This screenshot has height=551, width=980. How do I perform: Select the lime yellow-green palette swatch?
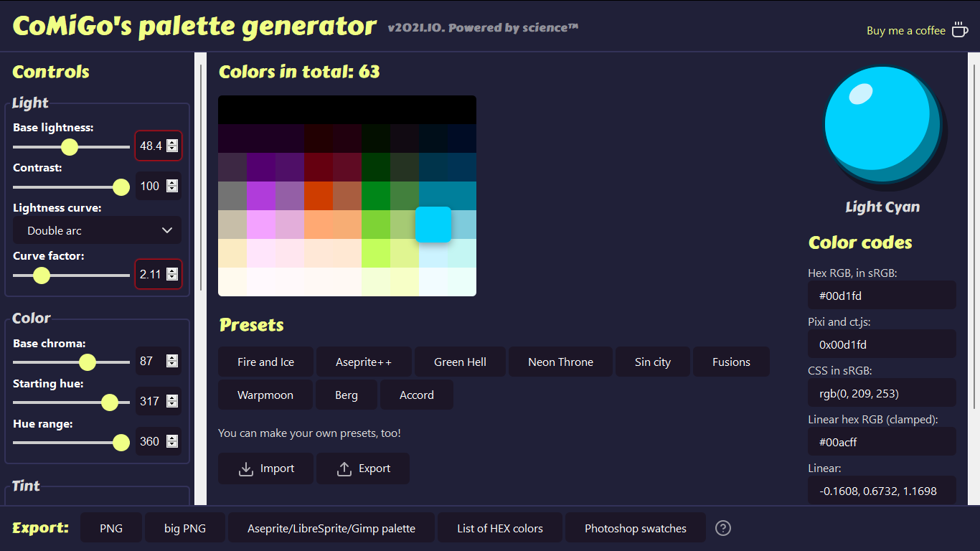[x=376, y=253]
